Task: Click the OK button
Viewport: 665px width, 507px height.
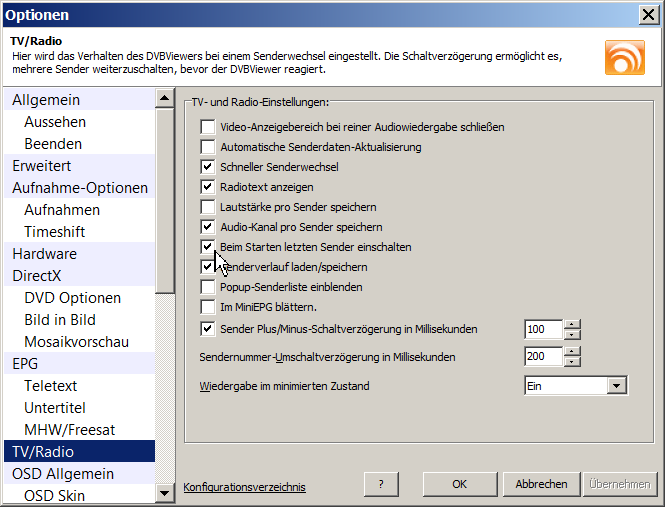Action: coord(459,484)
